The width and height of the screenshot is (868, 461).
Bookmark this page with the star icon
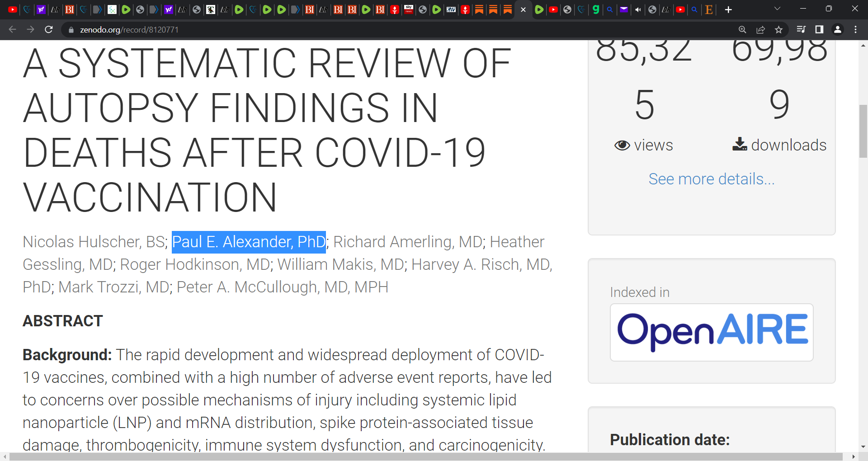click(778, 29)
